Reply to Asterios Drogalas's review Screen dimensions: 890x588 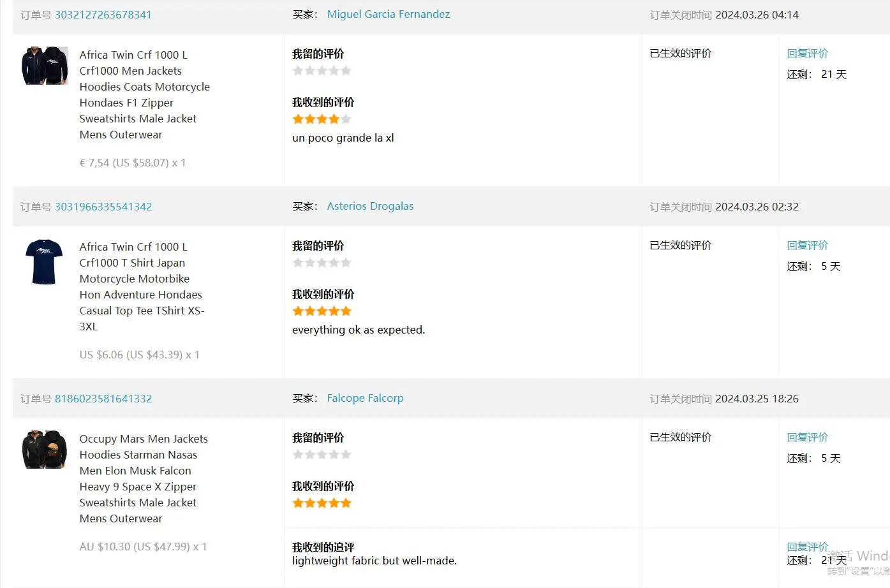807,246
